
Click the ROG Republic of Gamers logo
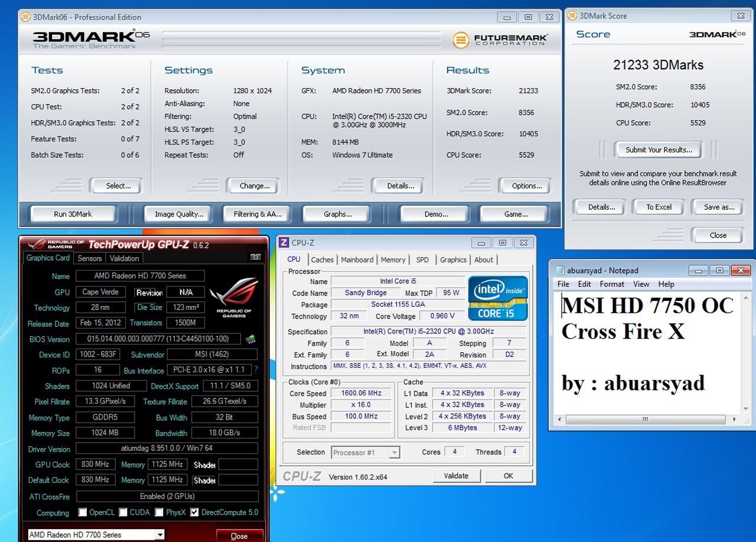point(233,297)
